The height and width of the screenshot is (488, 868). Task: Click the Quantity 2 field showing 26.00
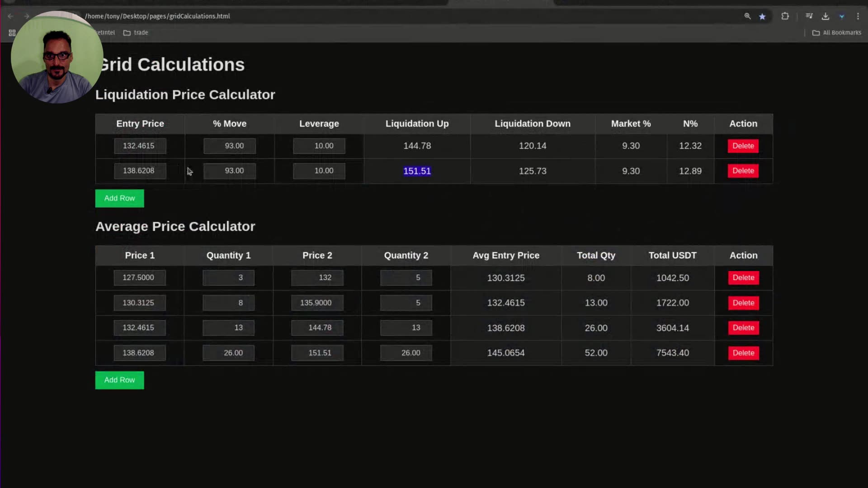[406, 353]
